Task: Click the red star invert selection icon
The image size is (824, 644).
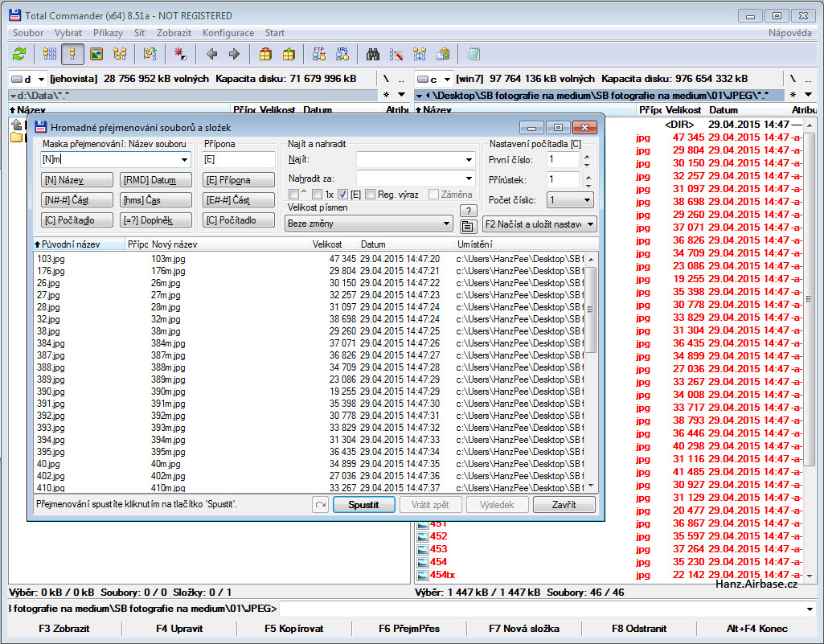Action: click(180, 54)
